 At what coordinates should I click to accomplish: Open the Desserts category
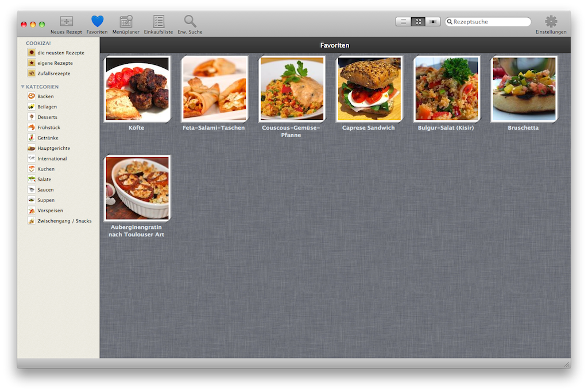[47, 117]
